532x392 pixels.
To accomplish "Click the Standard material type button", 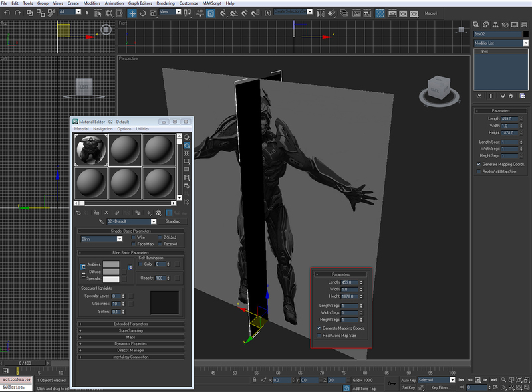I will (x=173, y=221).
